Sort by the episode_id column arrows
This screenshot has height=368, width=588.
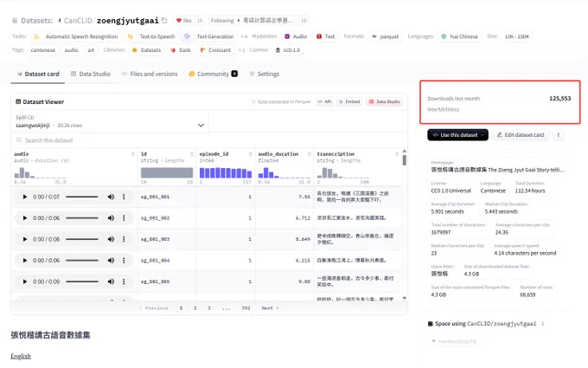[x=251, y=154]
